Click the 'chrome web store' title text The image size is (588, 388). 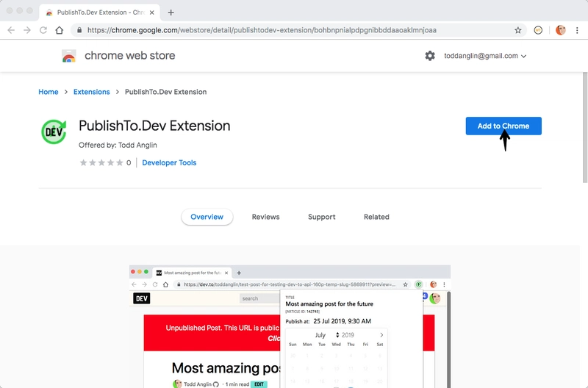coord(130,56)
